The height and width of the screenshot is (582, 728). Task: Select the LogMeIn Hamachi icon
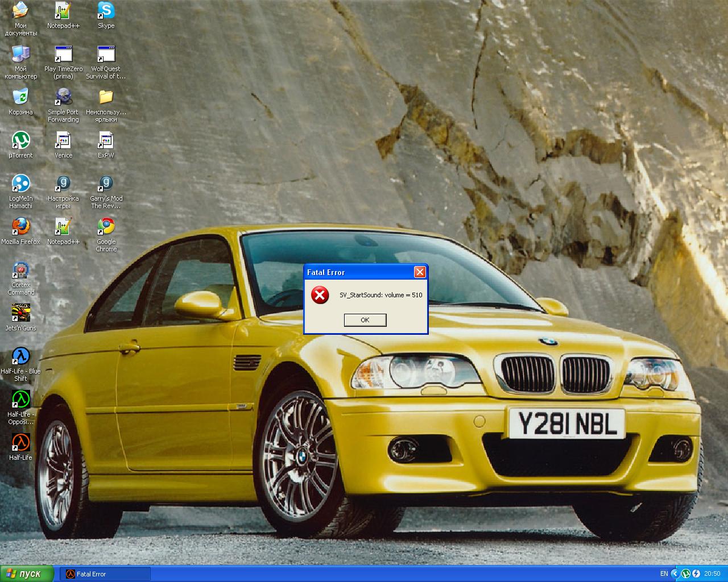coord(20,192)
